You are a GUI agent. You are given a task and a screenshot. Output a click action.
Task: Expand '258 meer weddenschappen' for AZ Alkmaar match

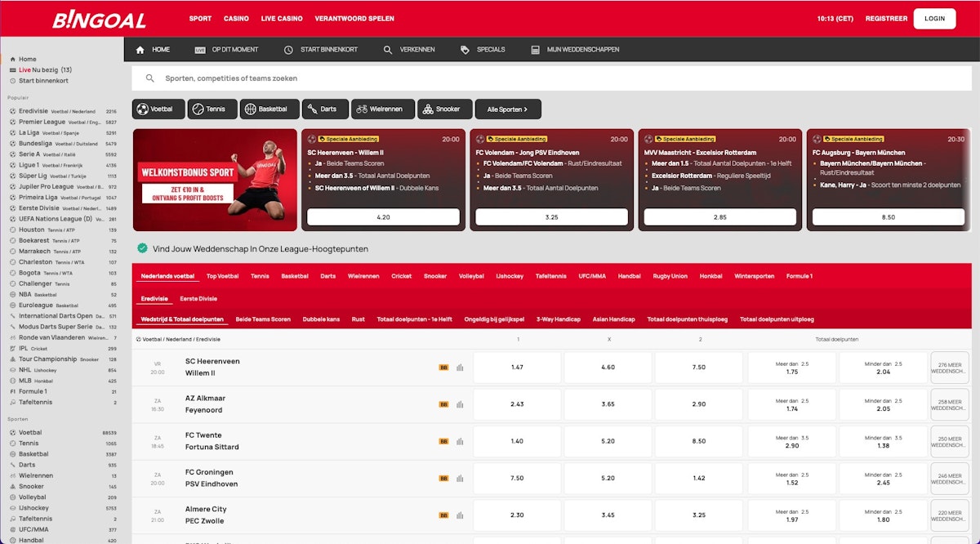(950, 404)
